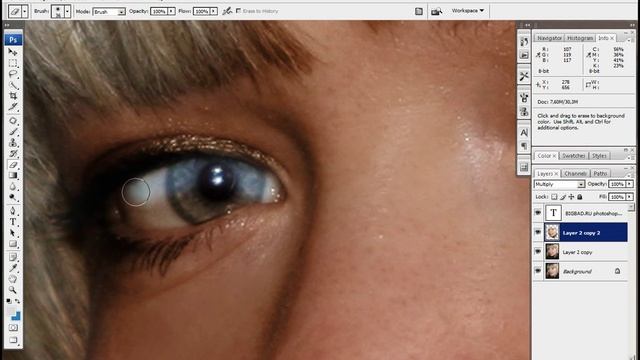Image resolution: width=640 pixels, height=360 pixels.
Task: Toggle lock all
Action: click(x=579, y=197)
